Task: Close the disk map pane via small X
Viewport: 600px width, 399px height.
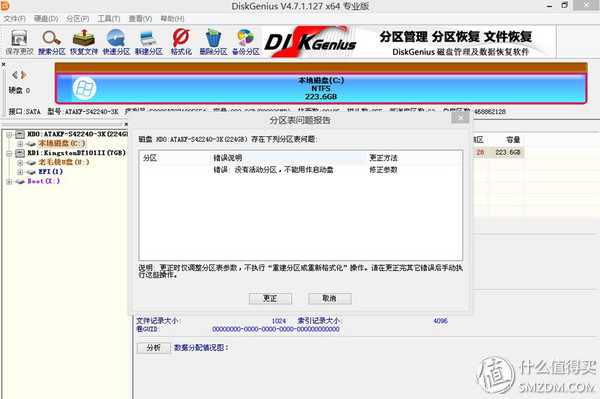Action: (x=3, y=64)
